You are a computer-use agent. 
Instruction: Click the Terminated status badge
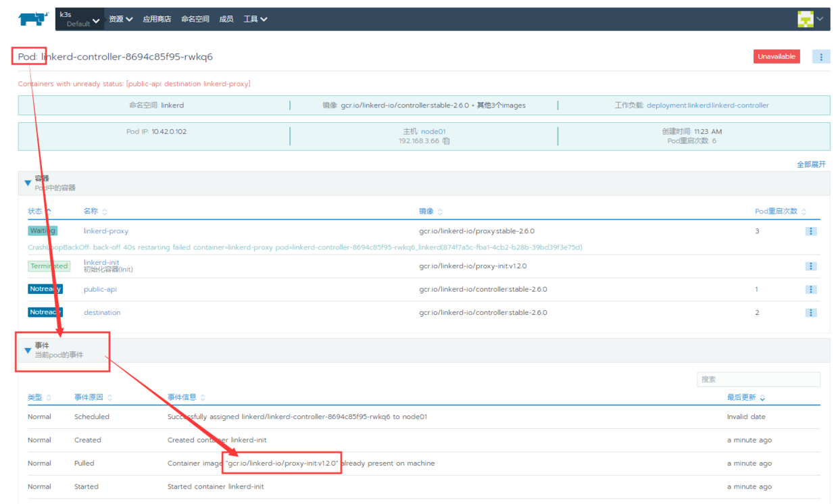(x=49, y=266)
